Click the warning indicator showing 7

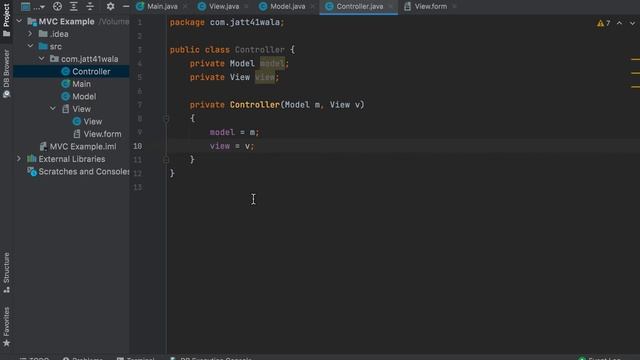603,23
